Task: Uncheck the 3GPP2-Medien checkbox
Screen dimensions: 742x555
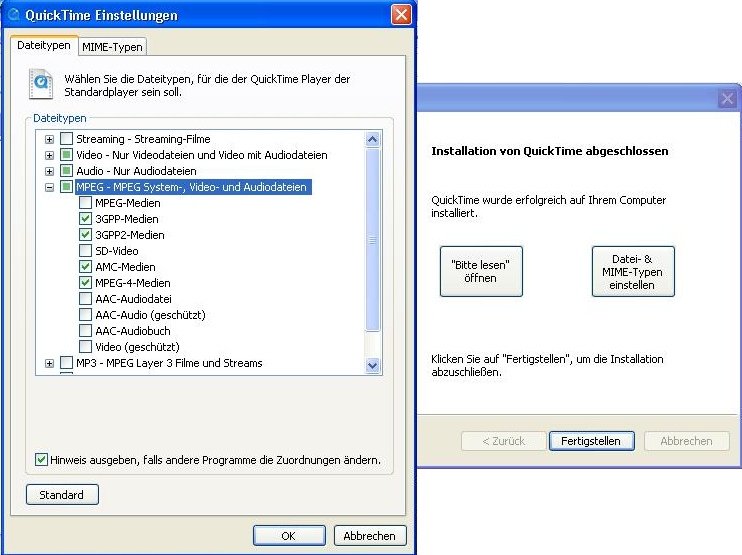Action: [x=85, y=235]
